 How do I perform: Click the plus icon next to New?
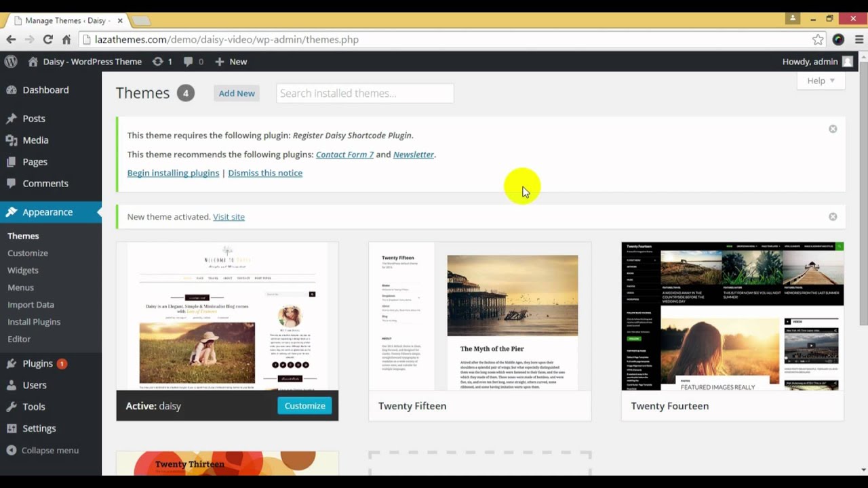[x=219, y=62]
